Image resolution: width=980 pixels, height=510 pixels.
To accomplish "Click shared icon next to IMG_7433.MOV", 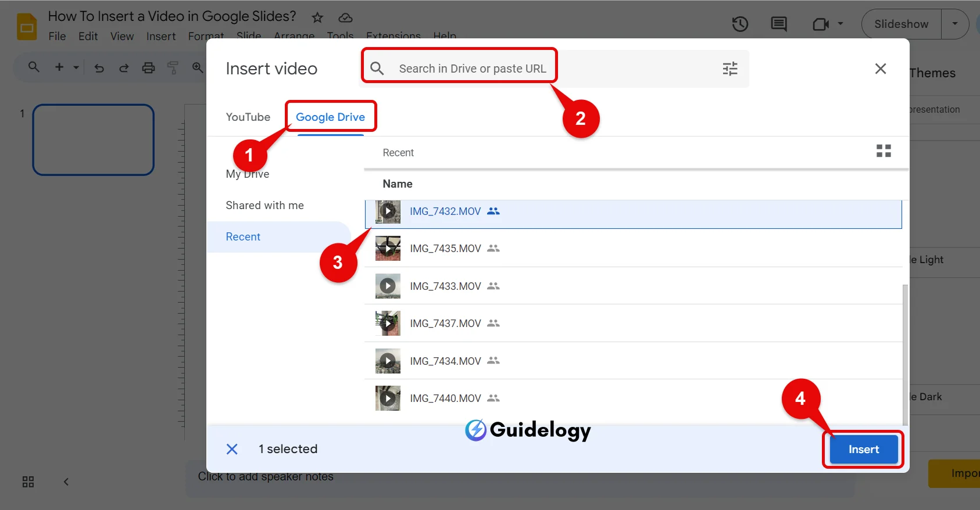I will [x=493, y=286].
